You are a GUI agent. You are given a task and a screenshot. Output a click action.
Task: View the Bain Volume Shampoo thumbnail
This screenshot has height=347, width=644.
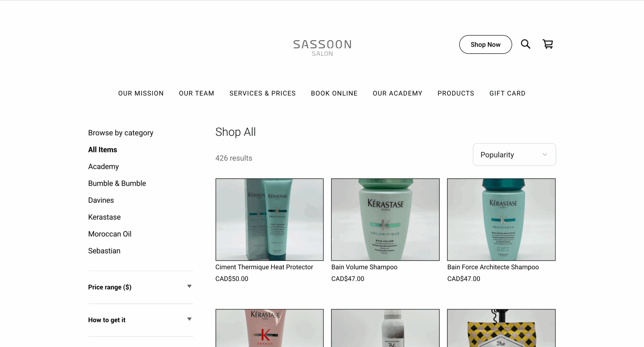[x=385, y=219]
